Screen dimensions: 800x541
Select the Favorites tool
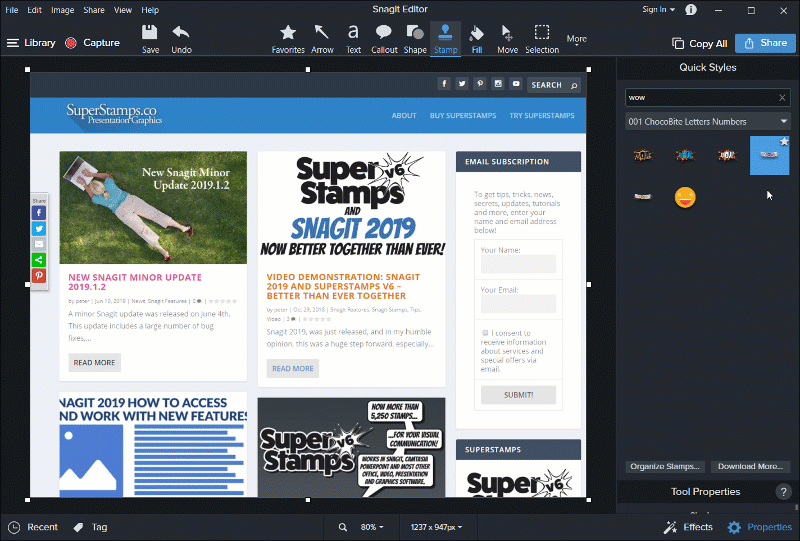[288, 39]
